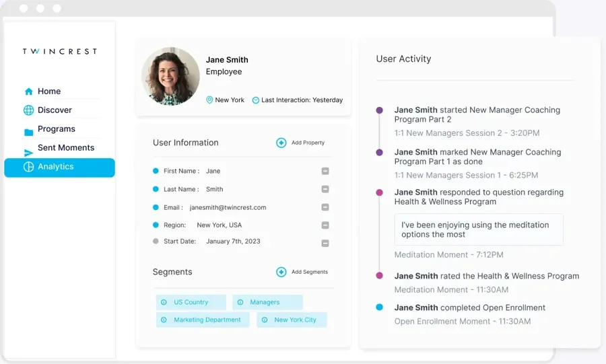Remove the Region property with minus icon
Screen dimensions: 606x364
[x=325, y=225]
